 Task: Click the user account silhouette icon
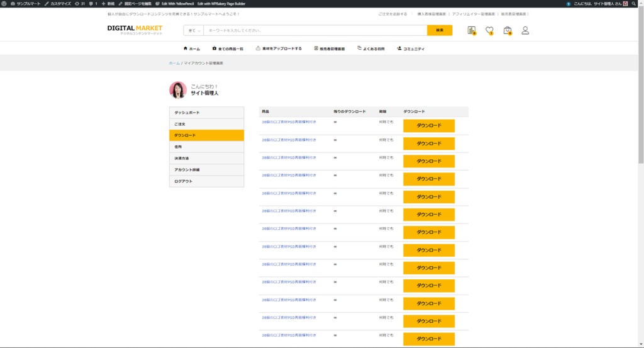[x=525, y=30]
